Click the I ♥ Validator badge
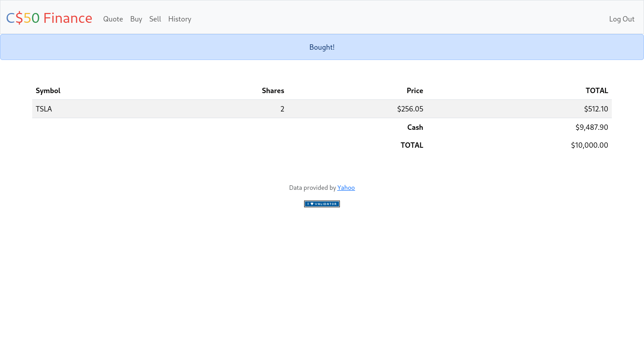644x338 pixels. point(322,204)
